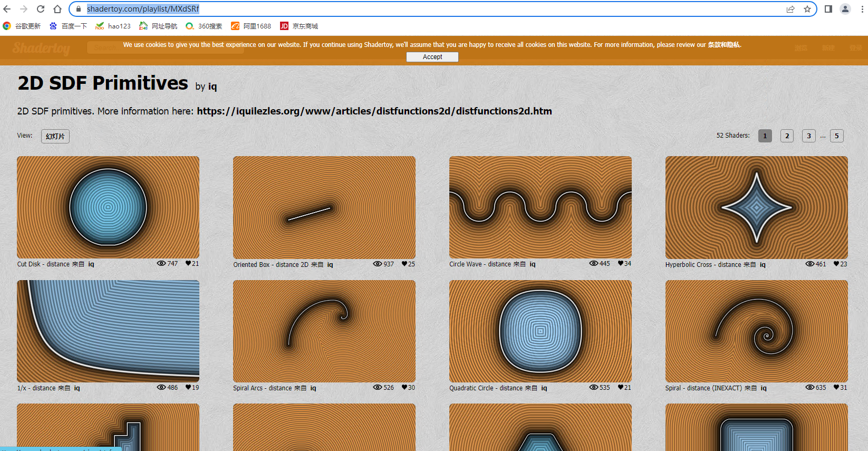This screenshot has width=868, height=451.
Task: Open the Circle Wave shader thumbnail
Action: (x=541, y=207)
